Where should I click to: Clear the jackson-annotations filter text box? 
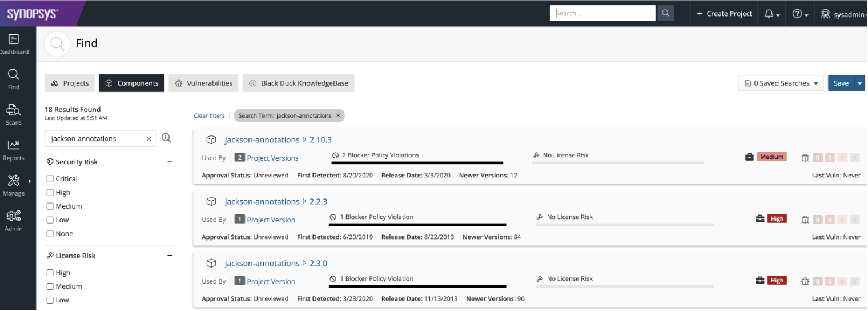coord(148,138)
